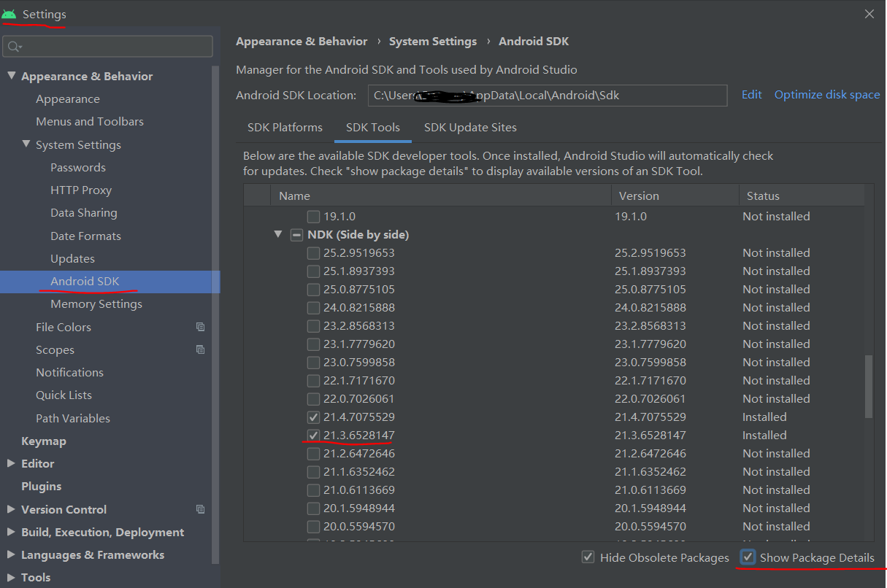Image resolution: width=887 pixels, height=588 pixels.
Task: Open Data Sharing settings
Action: pyautogui.click(x=84, y=213)
